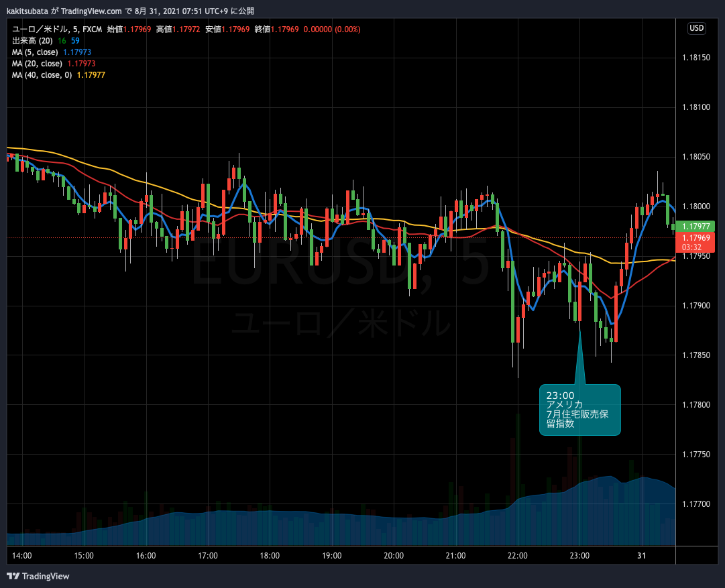
Task: Click the 1.18100 price axis value
Action: [x=696, y=107]
